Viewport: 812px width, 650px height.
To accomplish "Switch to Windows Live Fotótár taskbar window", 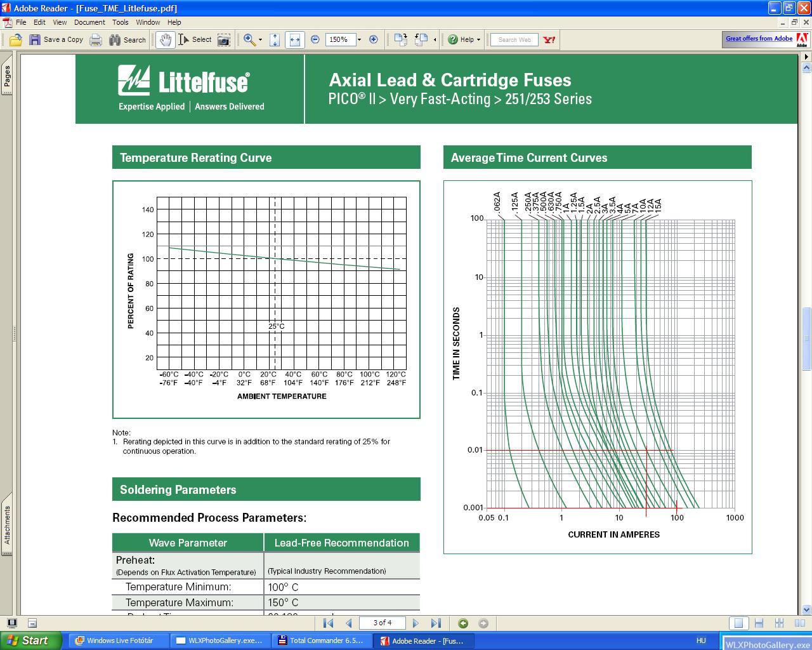I will coord(119,640).
